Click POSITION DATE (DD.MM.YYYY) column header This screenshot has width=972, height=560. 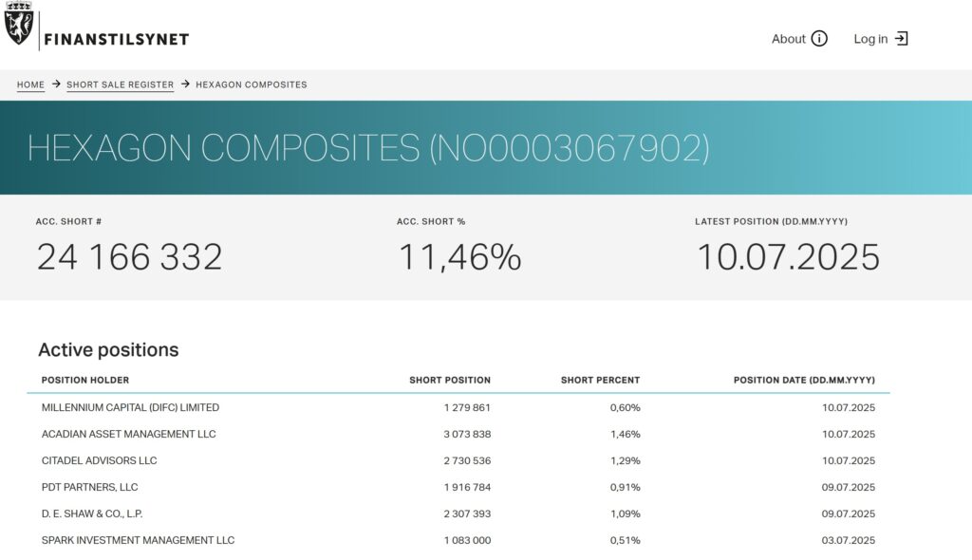click(804, 381)
